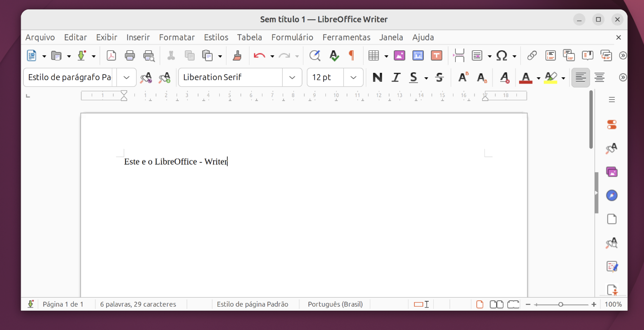Open the Editar menu
This screenshot has height=330, width=644.
(76, 37)
